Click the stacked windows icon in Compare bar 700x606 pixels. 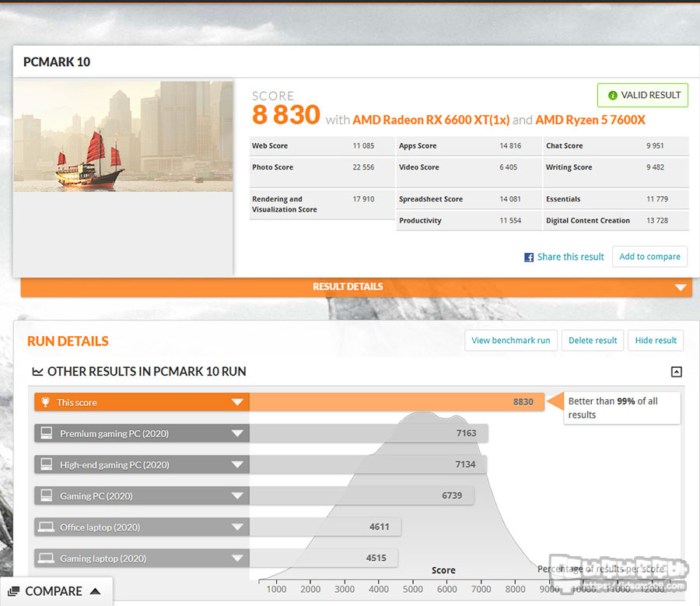click(x=14, y=591)
